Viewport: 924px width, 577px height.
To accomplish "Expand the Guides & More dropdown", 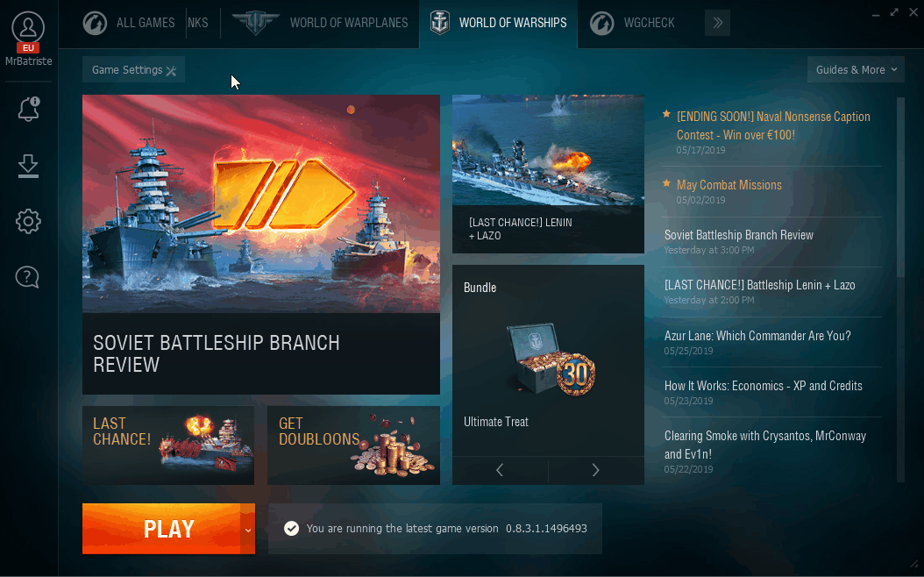I will point(856,69).
